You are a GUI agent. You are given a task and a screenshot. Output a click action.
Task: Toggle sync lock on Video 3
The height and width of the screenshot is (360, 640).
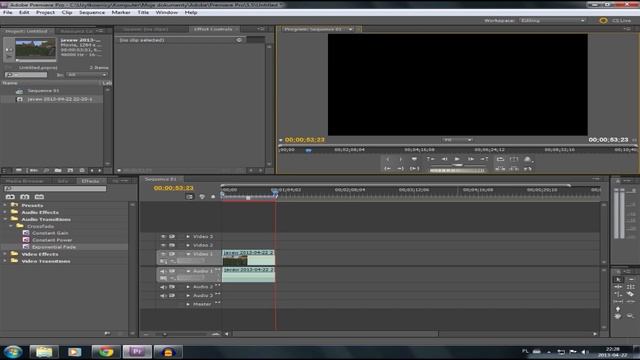coord(172,236)
